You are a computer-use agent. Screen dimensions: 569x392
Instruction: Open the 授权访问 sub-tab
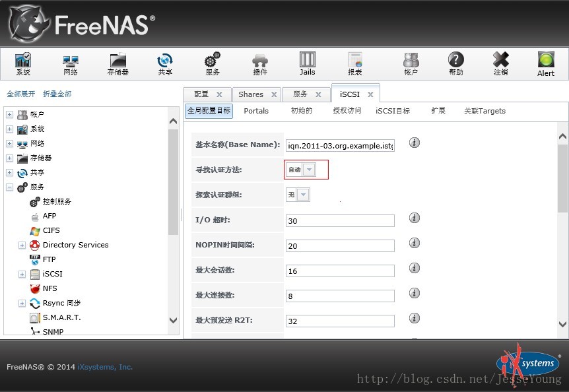click(347, 111)
